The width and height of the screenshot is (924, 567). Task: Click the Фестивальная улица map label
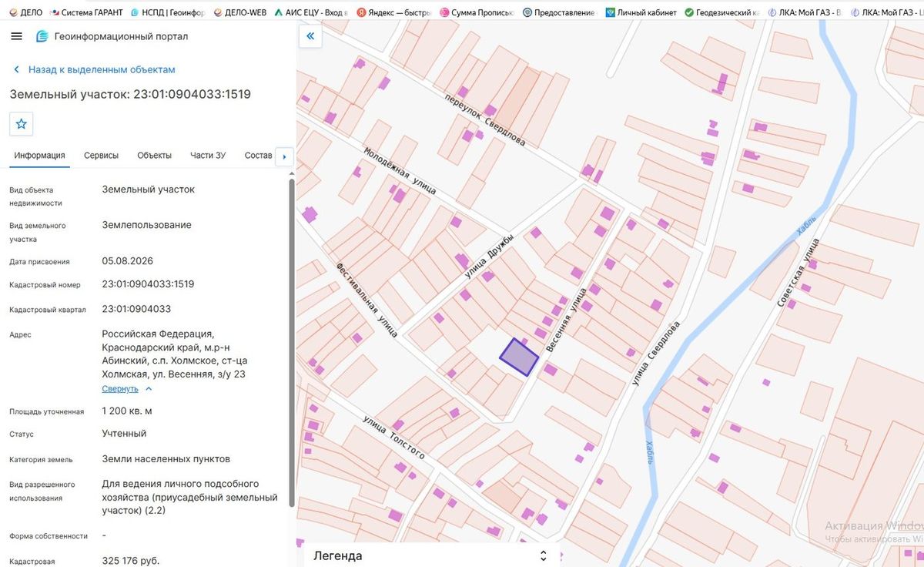pos(367,300)
